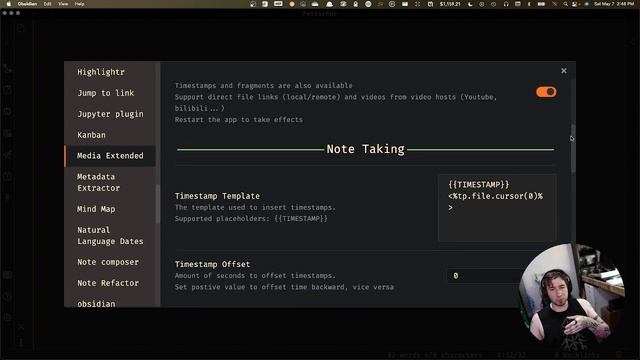Open Jupyter plugin settings
The width and height of the screenshot is (640, 360).
(110, 114)
